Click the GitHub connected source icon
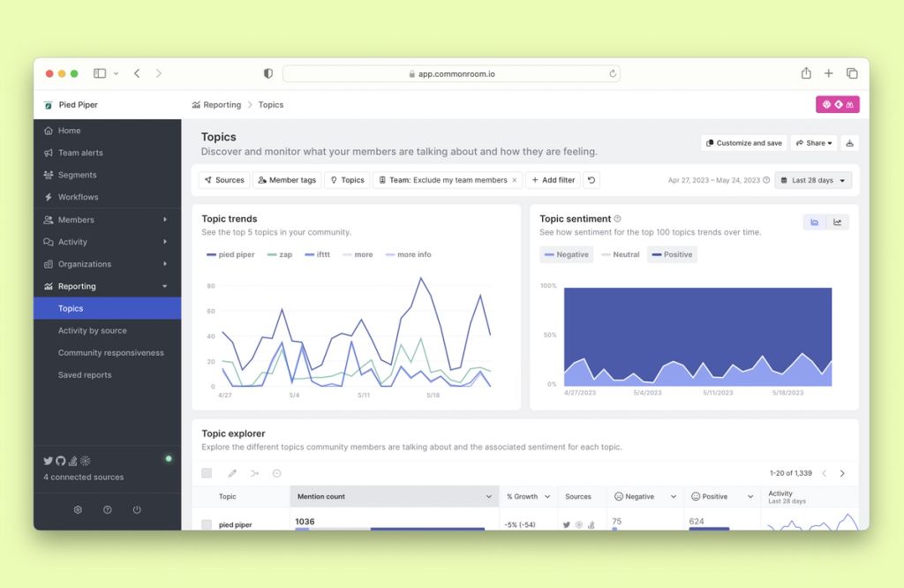Viewport: 904px width, 588px height. pyautogui.click(x=61, y=461)
